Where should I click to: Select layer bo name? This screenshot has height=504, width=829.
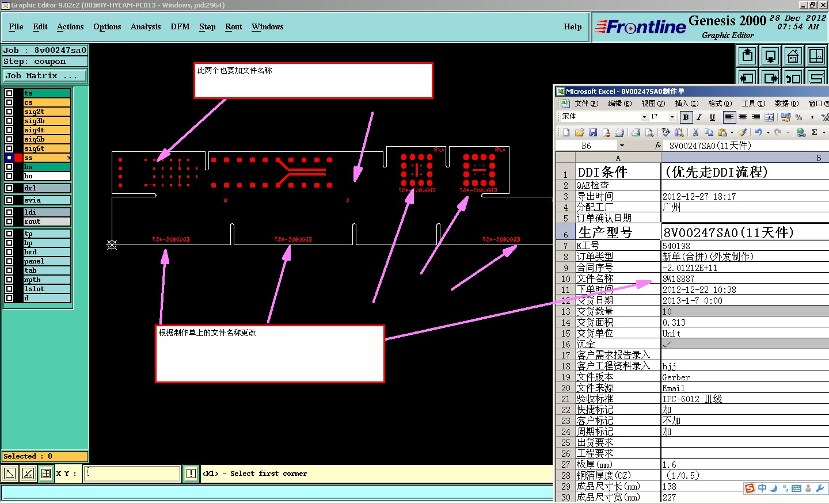click(47, 176)
